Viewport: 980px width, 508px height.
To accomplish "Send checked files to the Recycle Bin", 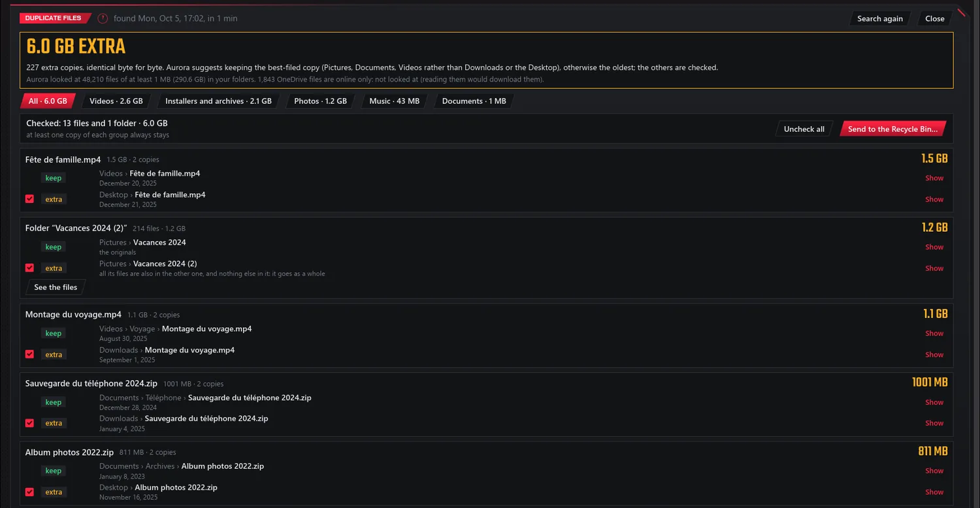I will pyautogui.click(x=892, y=129).
